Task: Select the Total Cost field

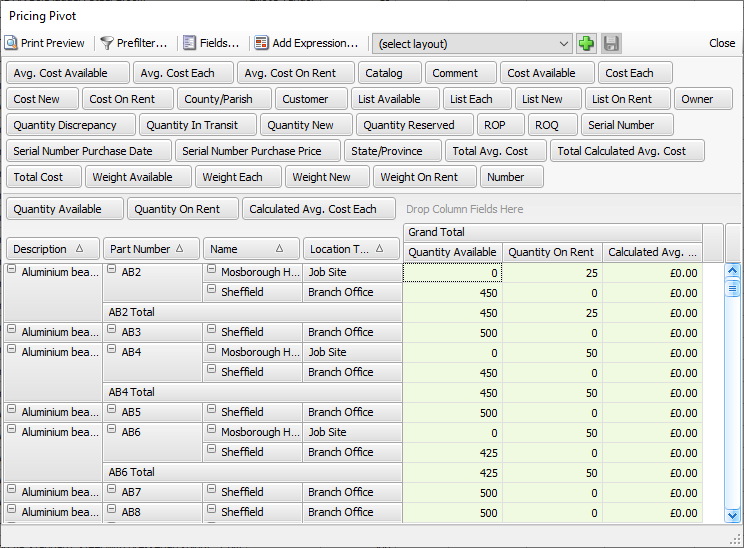Action: 44,177
